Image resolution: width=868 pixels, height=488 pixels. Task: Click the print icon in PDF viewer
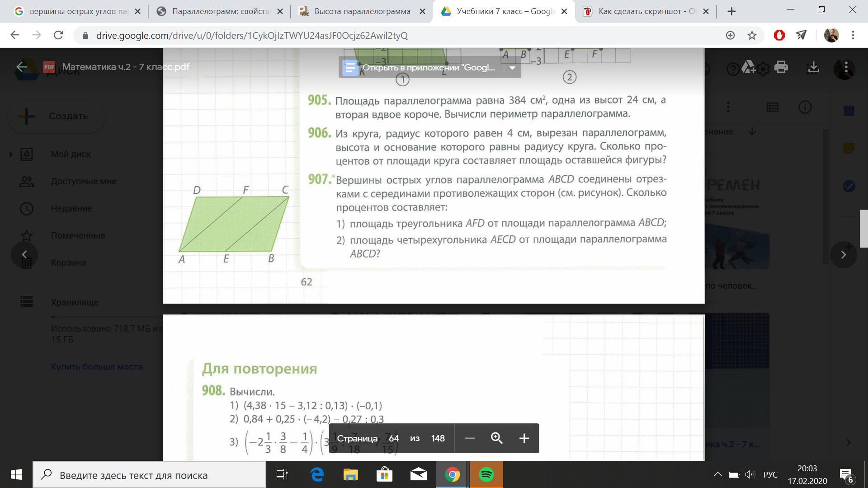(781, 67)
